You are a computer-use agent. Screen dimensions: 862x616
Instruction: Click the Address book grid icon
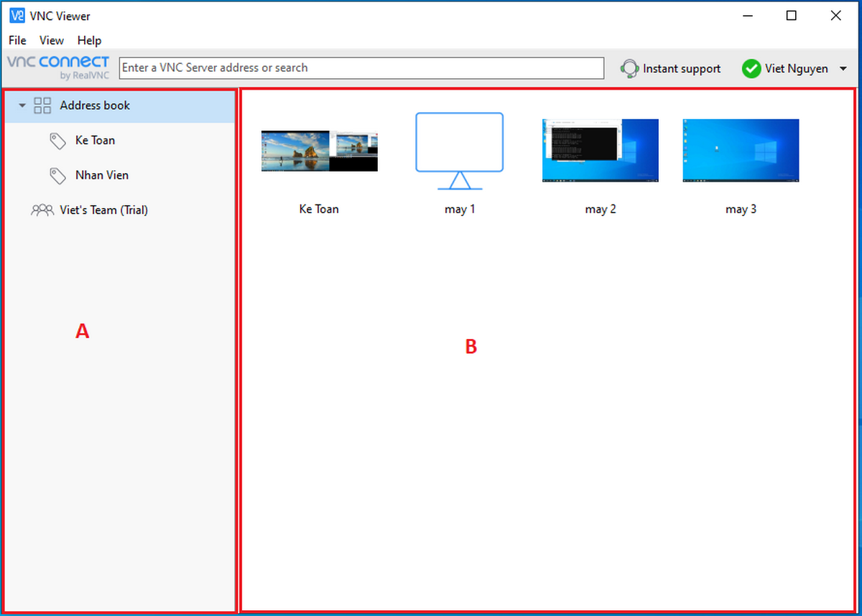[x=42, y=106]
